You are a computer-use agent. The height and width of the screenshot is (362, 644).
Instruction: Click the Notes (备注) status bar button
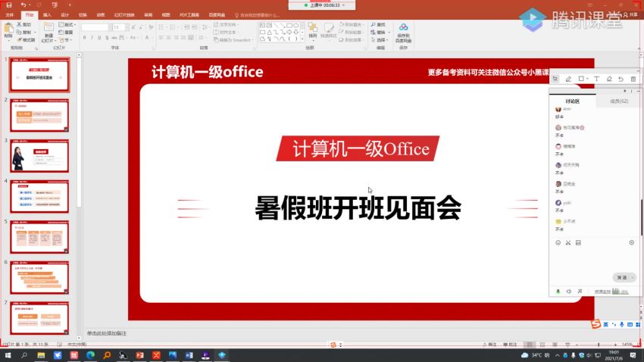(490, 345)
